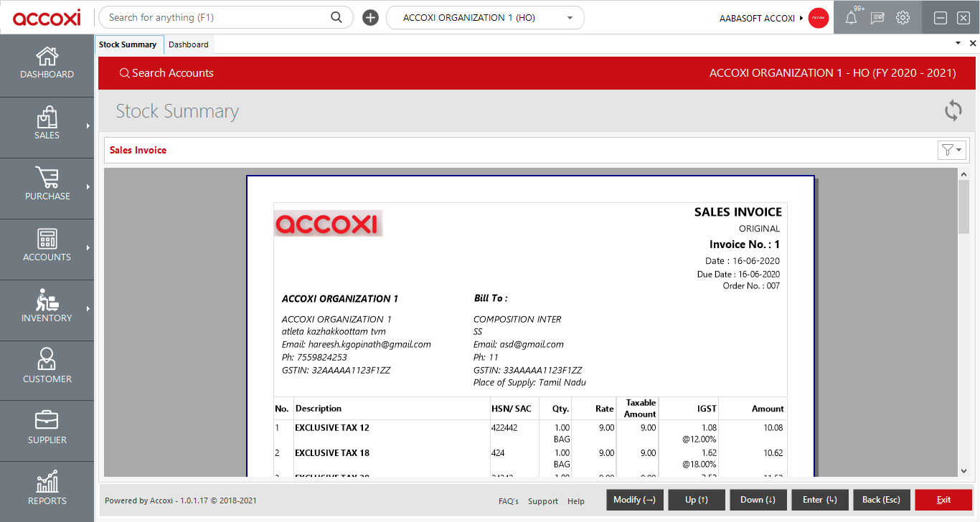Click the HSN code 422442
The height and width of the screenshot is (522, 980).
(504, 427)
